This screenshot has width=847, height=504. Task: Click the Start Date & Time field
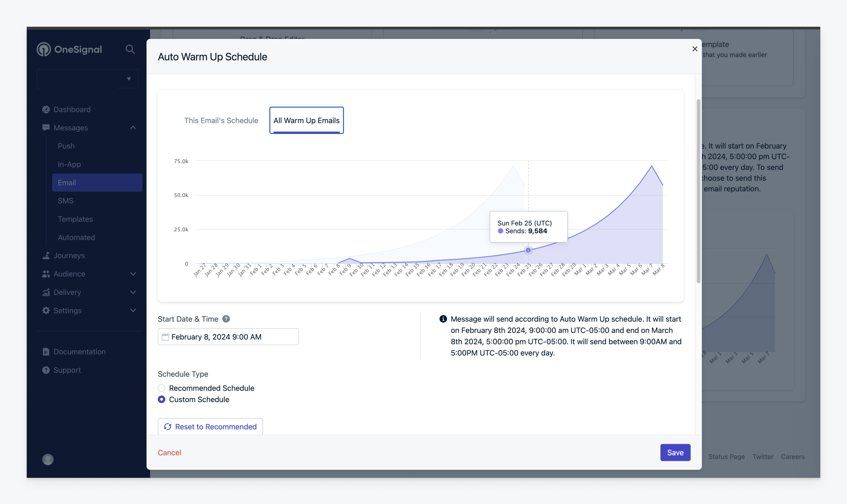click(x=228, y=336)
